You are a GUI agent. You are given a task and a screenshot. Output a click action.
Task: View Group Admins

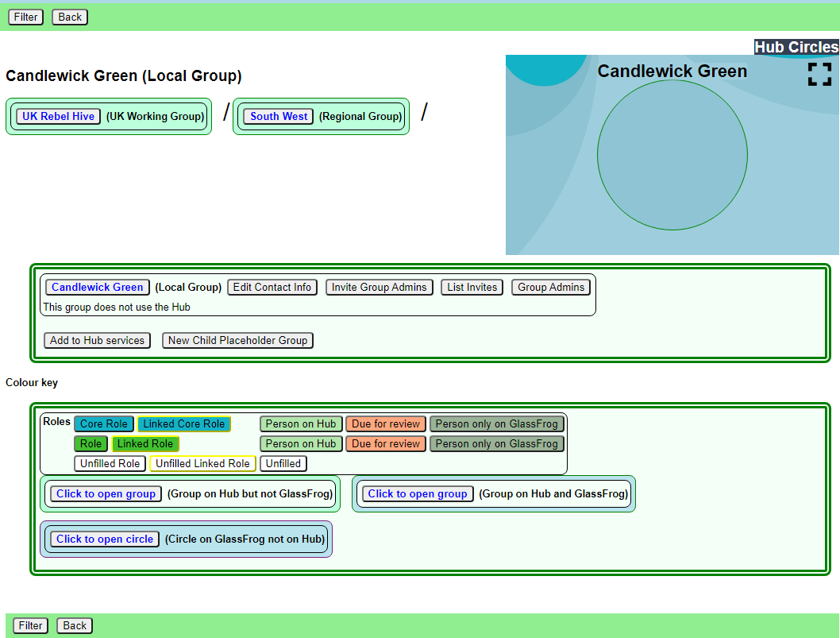tap(551, 288)
